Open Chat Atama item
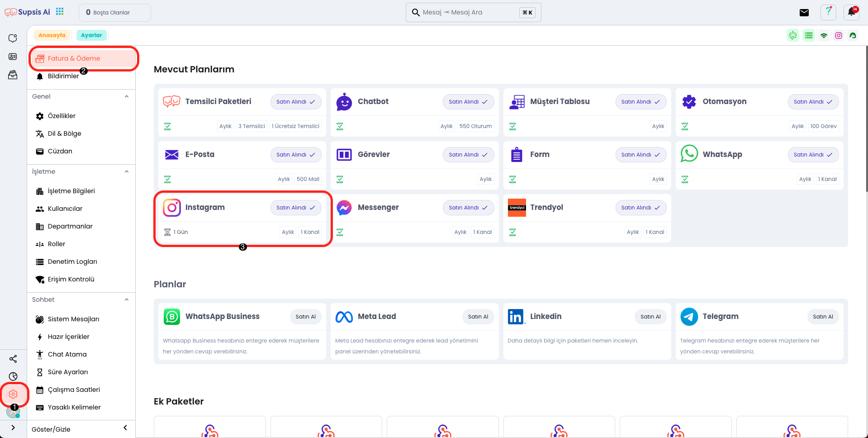 [81, 354]
